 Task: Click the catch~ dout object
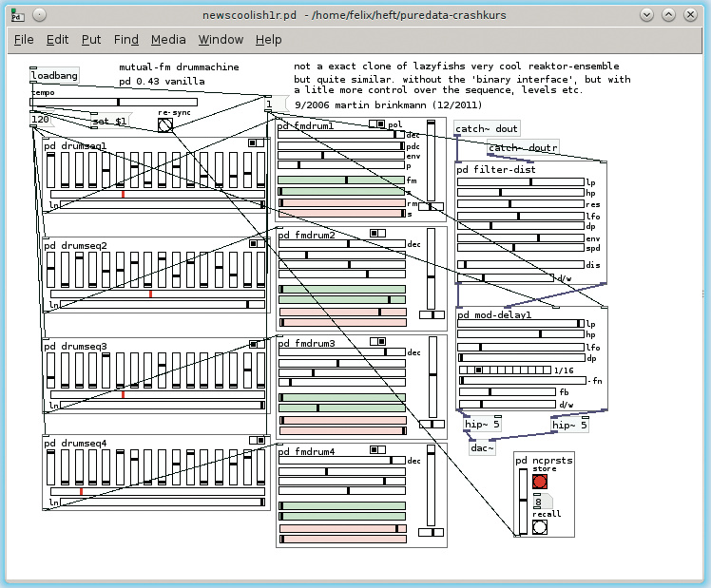(x=487, y=128)
